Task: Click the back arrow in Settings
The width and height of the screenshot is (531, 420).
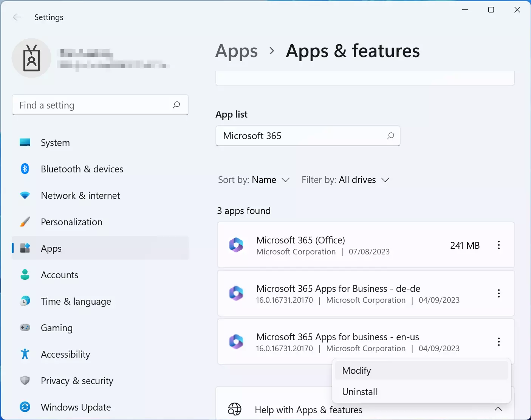Action: pyautogui.click(x=17, y=17)
